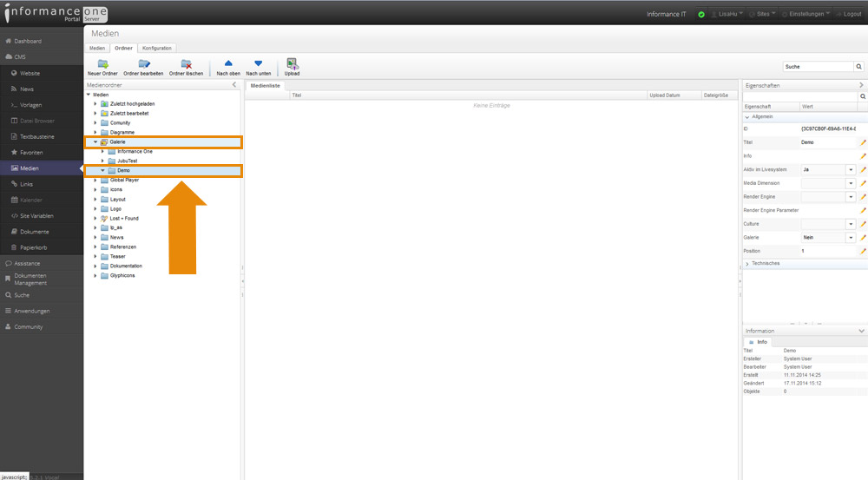The width and height of the screenshot is (868, 480).
Task: Click pencil icon for Render Engine Parameter
Action: coord(863,210)
